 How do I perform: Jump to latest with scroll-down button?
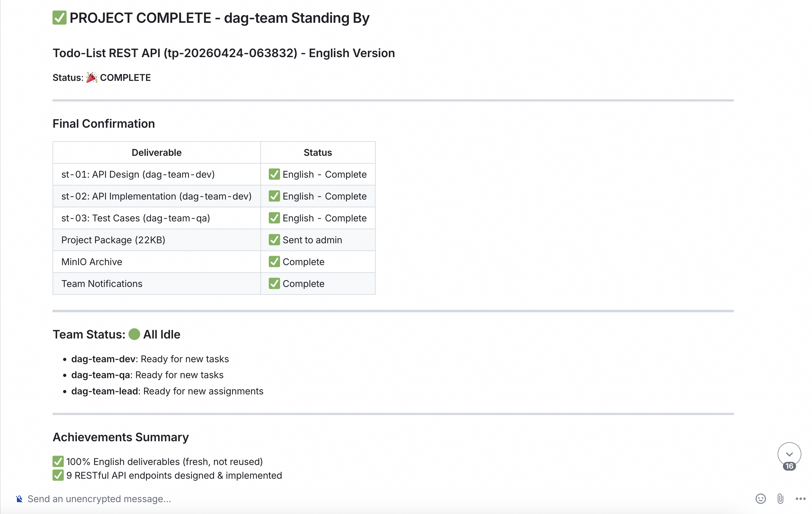[789, 454]
